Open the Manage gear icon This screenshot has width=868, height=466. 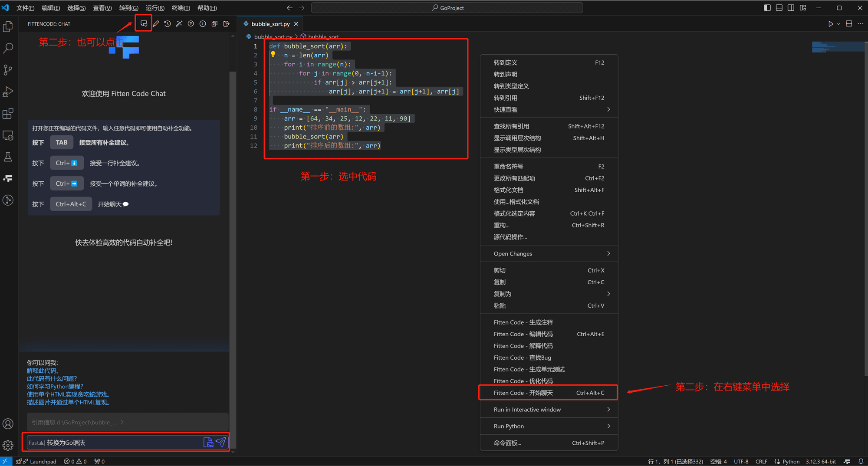point(8,445)
